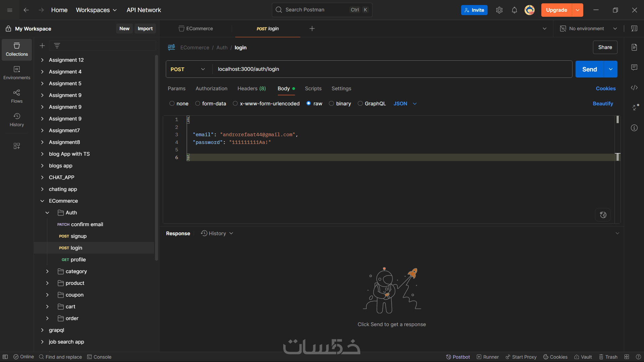Open the settings gear icon
644x362 pixels.
point(499,10)
